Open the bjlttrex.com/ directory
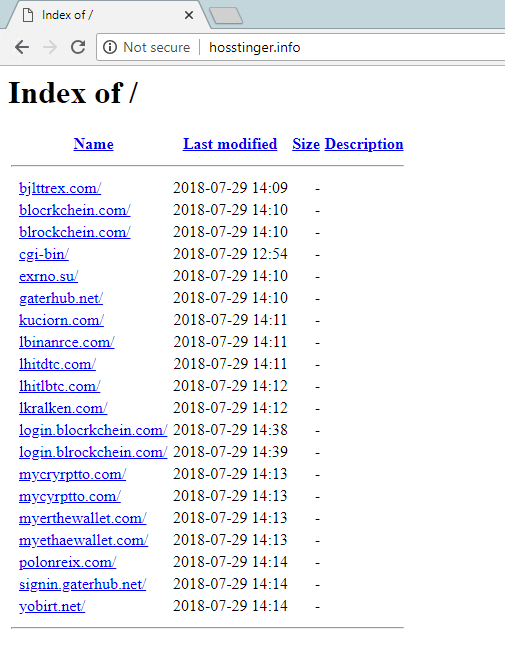 [x=60, y=188]
